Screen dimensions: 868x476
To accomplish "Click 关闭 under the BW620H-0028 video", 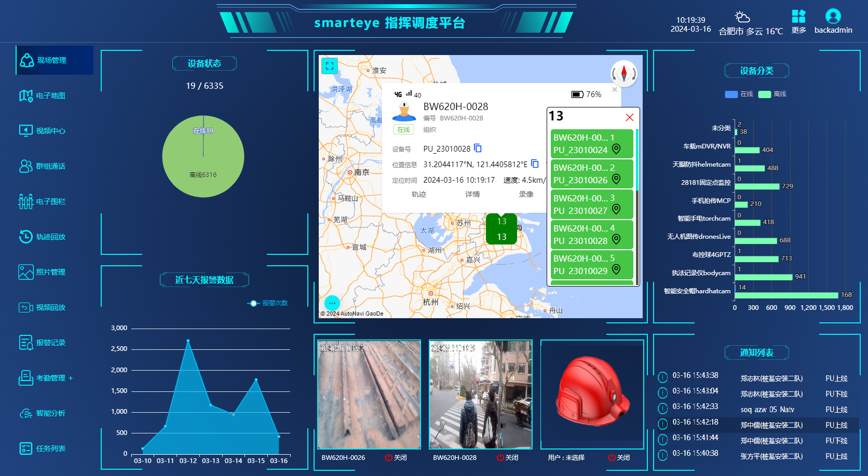I will click(x=507, y=457).
